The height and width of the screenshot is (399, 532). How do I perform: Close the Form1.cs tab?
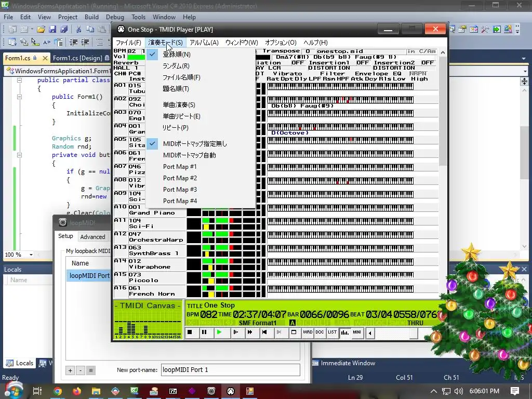click(x=45, y=58)
